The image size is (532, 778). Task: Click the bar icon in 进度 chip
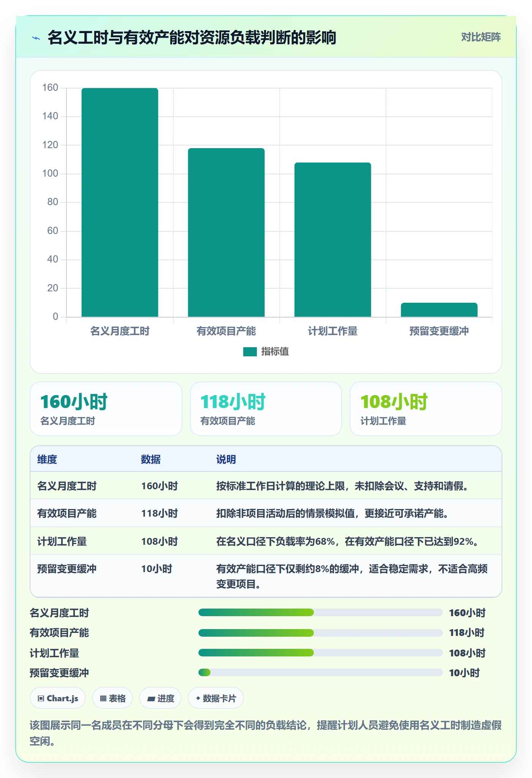tap(151, 699)
